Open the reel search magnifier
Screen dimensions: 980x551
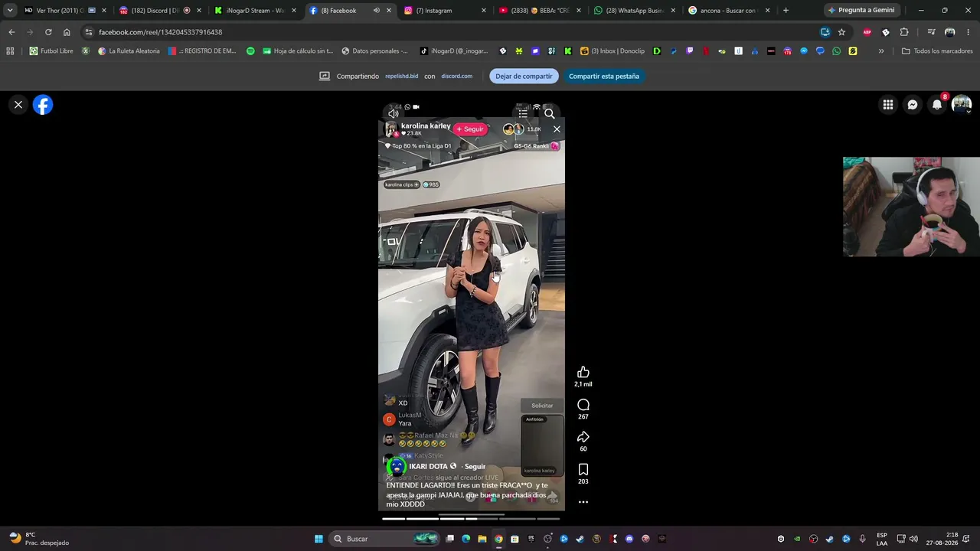coord(549,114)
